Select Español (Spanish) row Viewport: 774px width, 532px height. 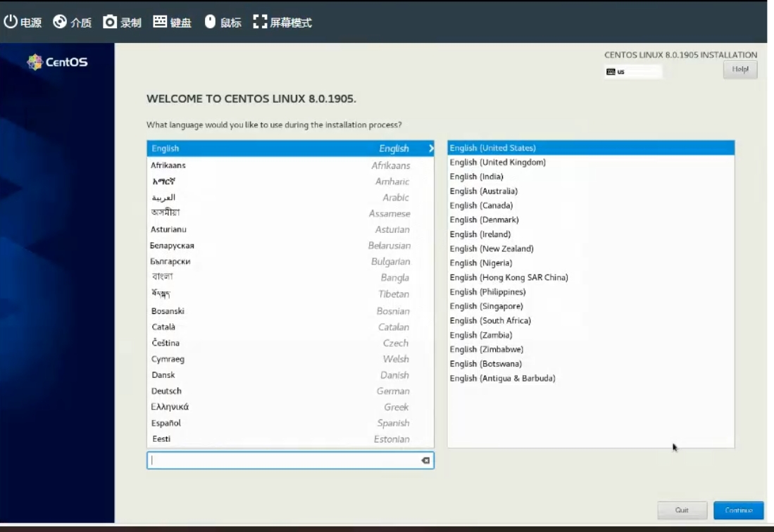coord(290,423)
